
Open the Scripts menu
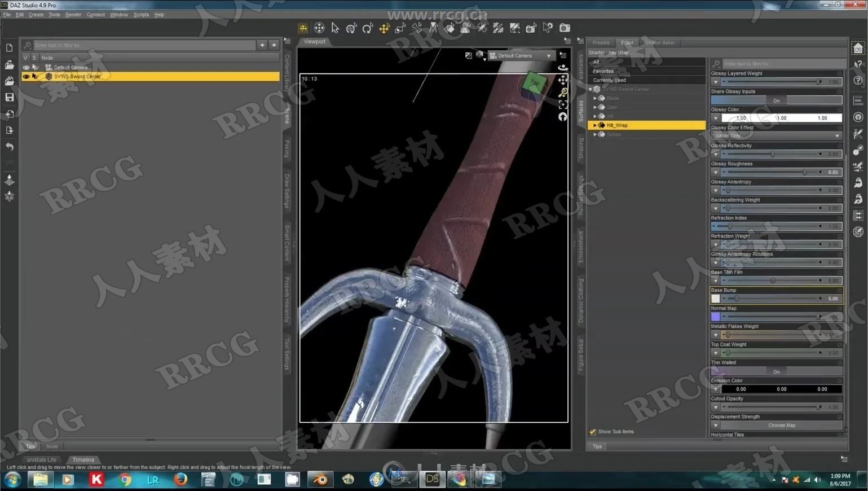(x=141, y=15)
